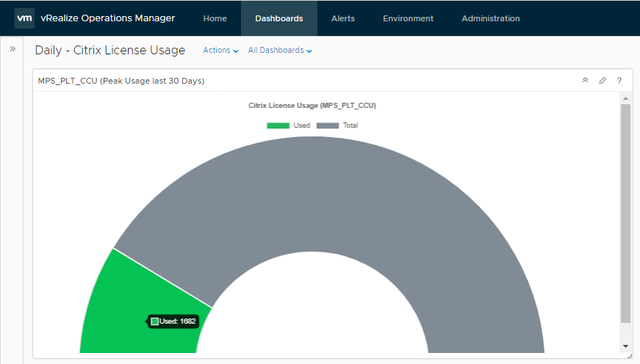Open the All Dashboards dropdown
640x364 pixels.
coord(280,51)
